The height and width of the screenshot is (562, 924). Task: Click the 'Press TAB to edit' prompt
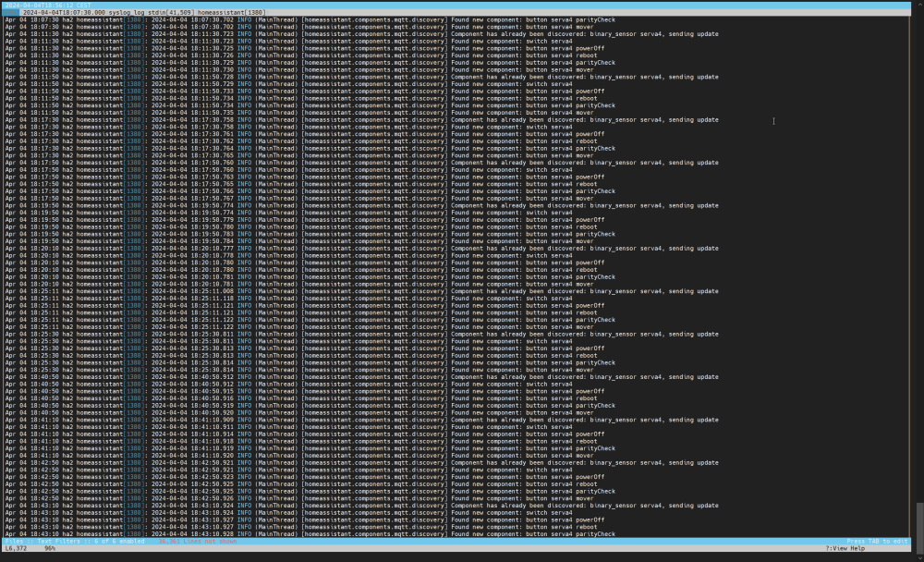click(x=877, y=542)
